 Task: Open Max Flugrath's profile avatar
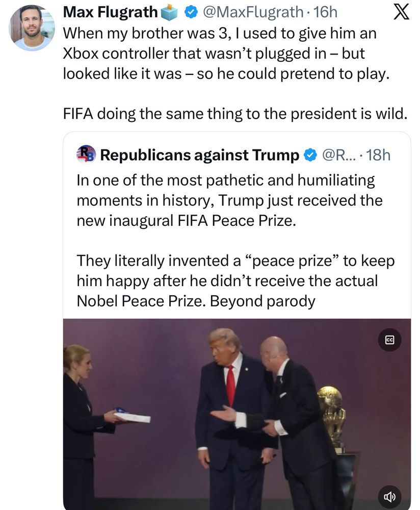click(32, 28)
